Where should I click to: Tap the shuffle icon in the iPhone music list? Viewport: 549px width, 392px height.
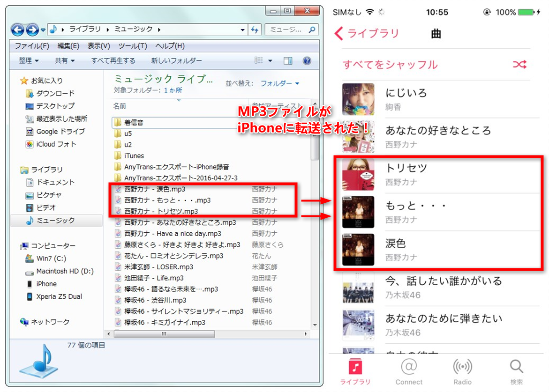click(519, 64)
